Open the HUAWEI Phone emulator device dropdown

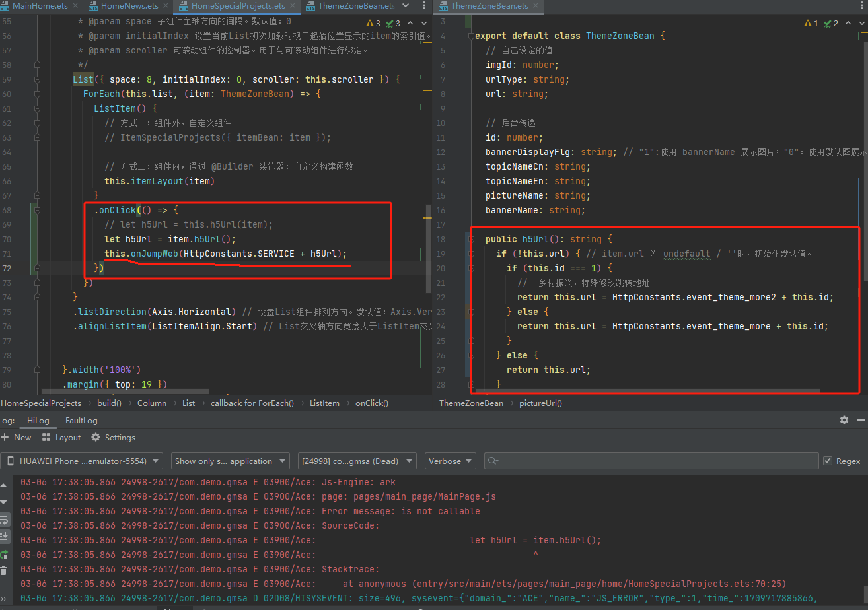coord(83,461)
